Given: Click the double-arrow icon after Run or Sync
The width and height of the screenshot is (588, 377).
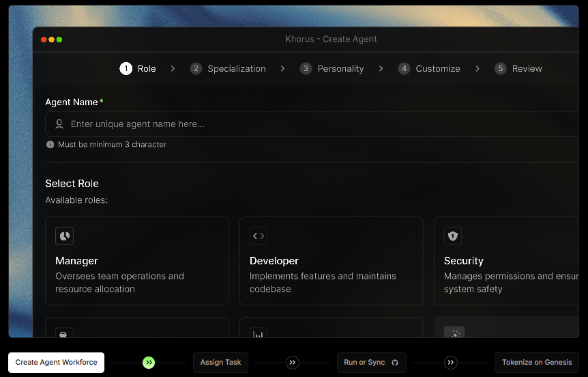Looking at the screenshot, I should [450, 363].
